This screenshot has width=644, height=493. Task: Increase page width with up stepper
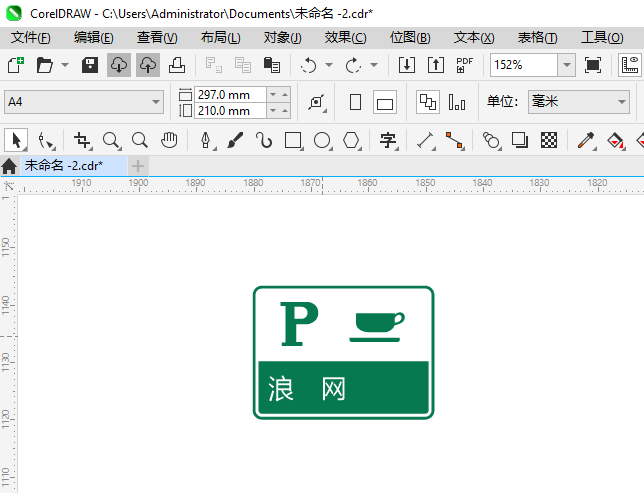point(285,94)
